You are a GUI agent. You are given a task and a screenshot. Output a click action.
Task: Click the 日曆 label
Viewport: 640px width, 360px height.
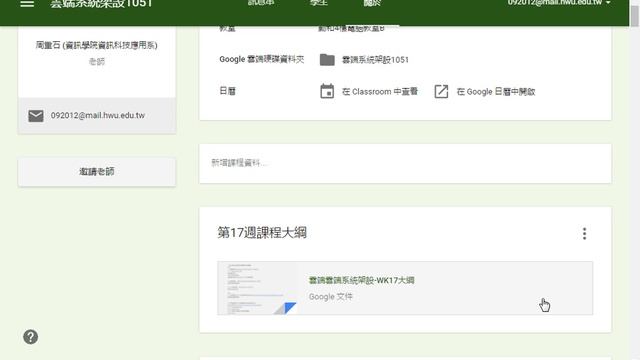(227, 91)
